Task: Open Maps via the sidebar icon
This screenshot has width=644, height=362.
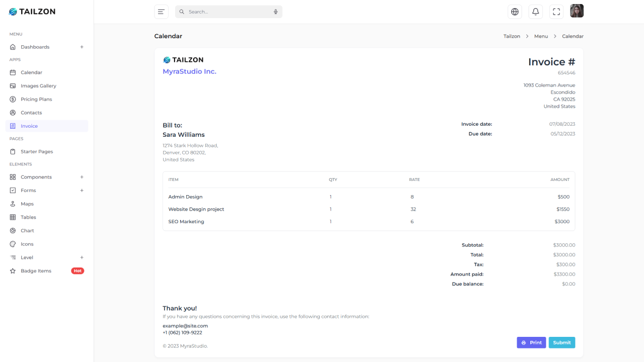Action: (x=12, y=203)
